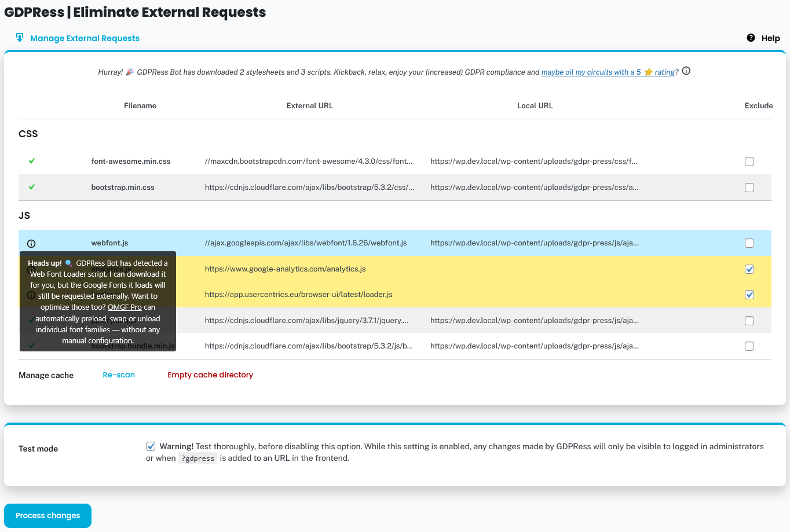The height and width of the screenshot is (532, 790).
Task: Check Exclude for the bootstrap 5.3.2 js row
Action: tap(749, 346)
